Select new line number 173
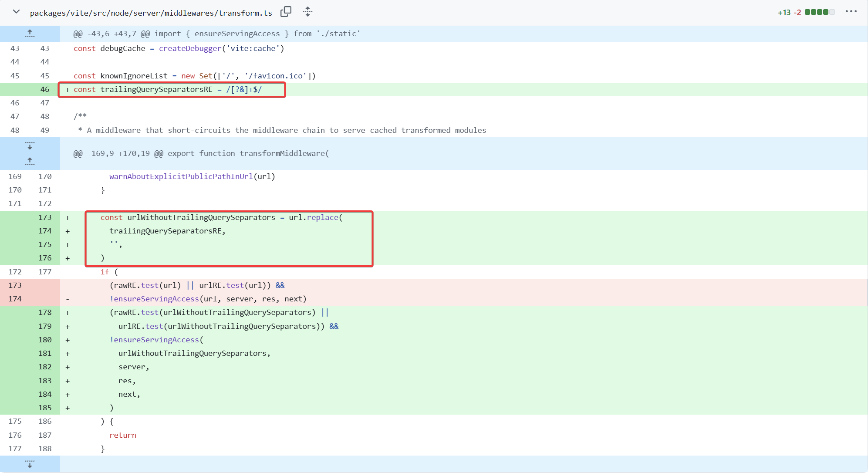Image resolution: width=868 pixels, height=473 pixels. pyautogui.click(x=45, y=217)
